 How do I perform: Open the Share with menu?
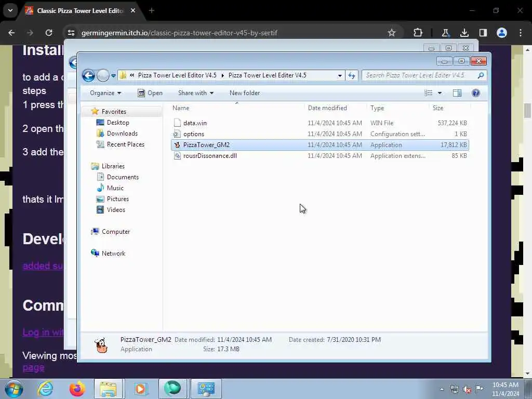tap(196, 93)
